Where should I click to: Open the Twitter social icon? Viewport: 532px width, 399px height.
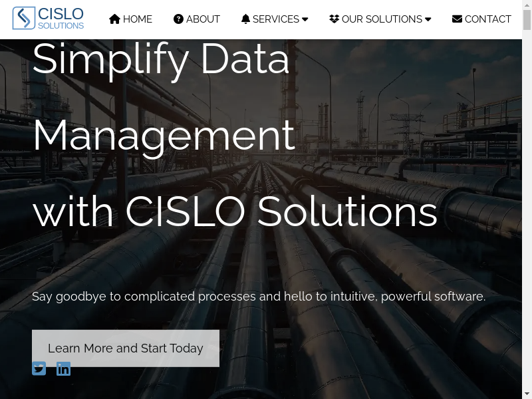pyautogui.click(x=39, y=368)
